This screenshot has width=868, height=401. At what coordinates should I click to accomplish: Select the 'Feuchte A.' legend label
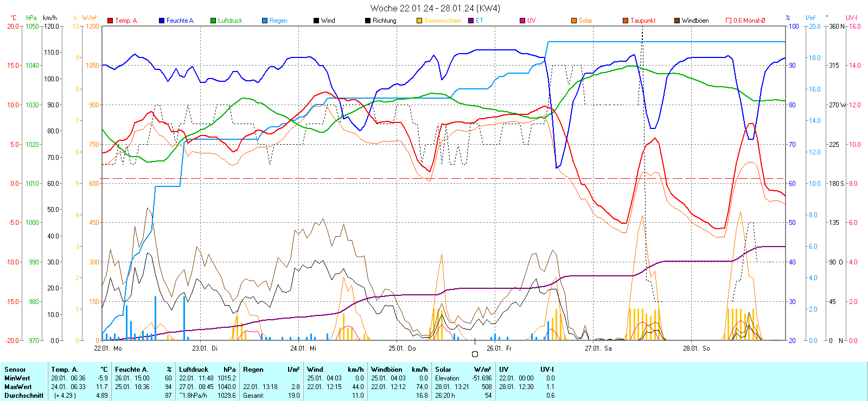pyautogui.click(x=180, y=21)
